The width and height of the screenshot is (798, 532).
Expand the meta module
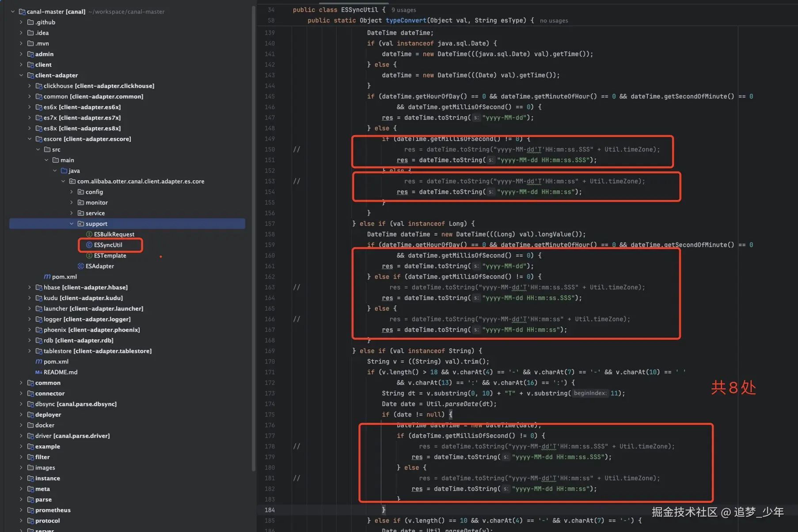(21, 489)
